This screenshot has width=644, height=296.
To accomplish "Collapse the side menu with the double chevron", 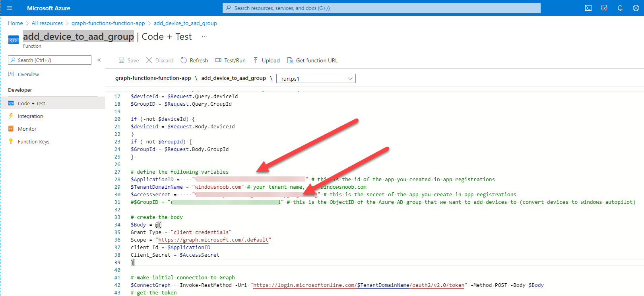I will pos(99,60).
